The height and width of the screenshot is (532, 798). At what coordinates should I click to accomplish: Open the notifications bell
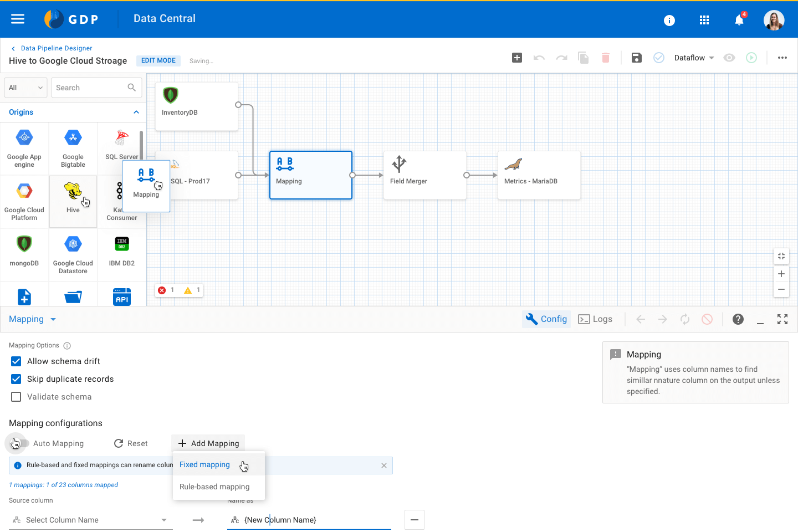point(739,19)
